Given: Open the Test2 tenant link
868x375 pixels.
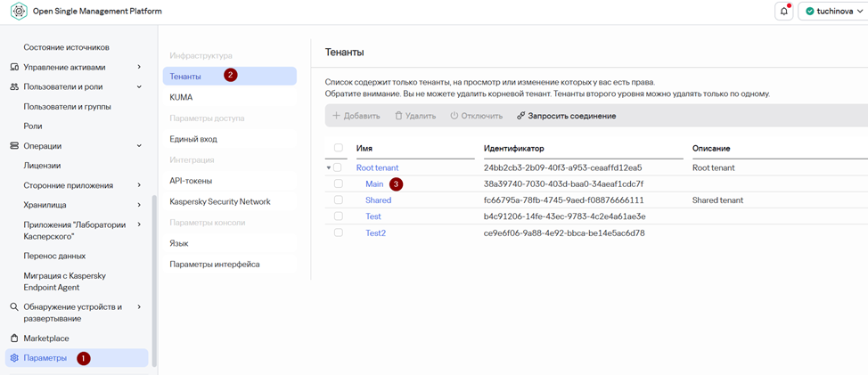Looking at the screenshot, I should click(x=375, y=232).
